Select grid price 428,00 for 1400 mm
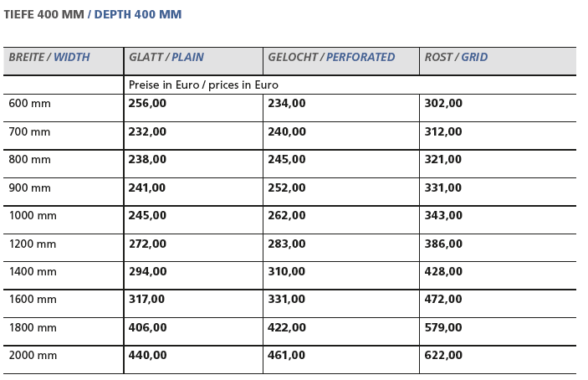 click(443, 271)
